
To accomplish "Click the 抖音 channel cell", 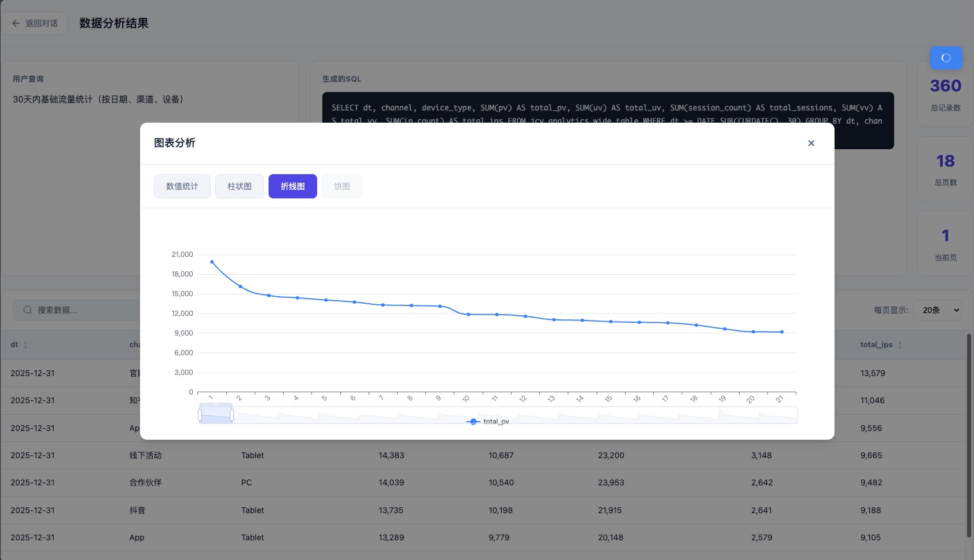I will click(x=137, y=510).
